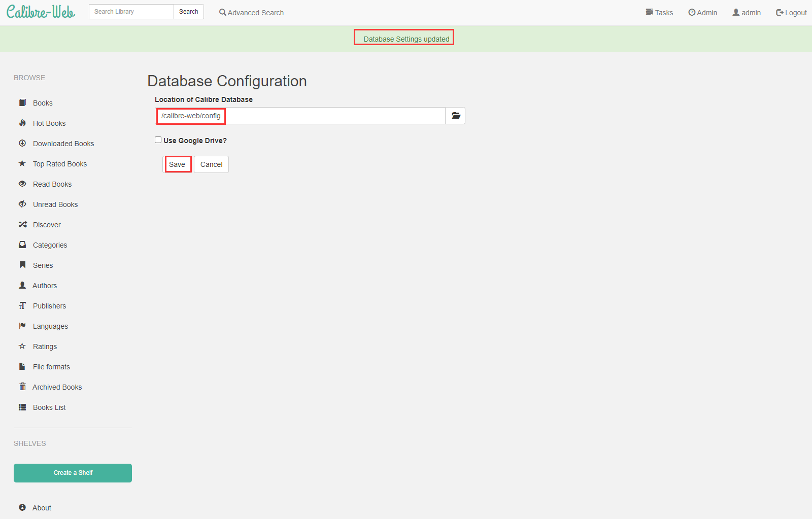The width and height of the screenshot is (812, 519).
Task: Open Hot Books via flame icon
Action: coord(22,123)
